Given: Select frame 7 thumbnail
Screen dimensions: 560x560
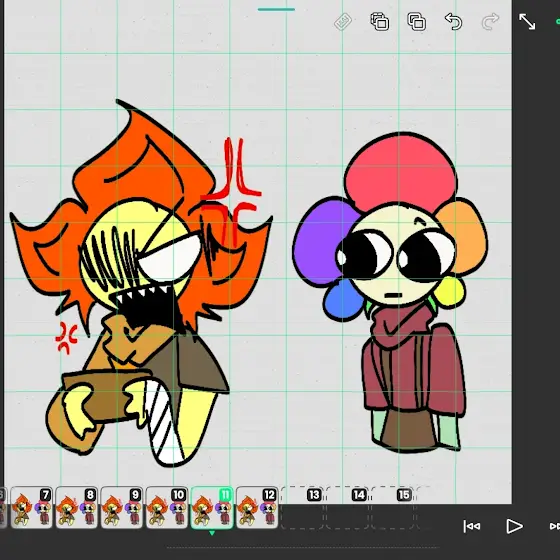Looking at the screenshot, I should coord(32,508).
